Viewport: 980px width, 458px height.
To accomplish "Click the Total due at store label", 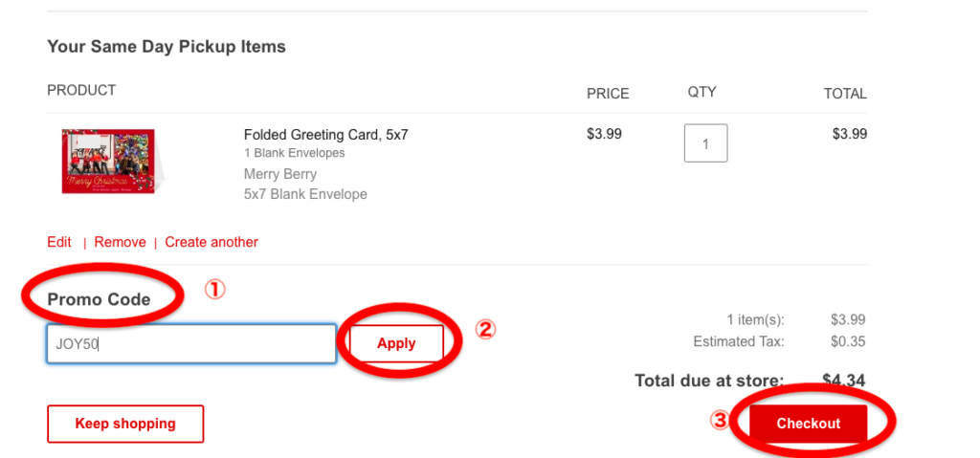I will click(x=709, y=381).
